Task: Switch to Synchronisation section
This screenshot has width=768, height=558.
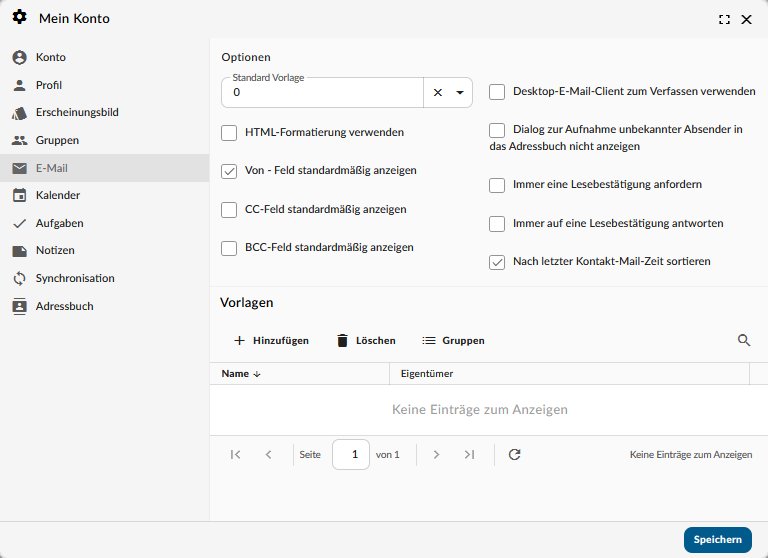Action: coord(75,278)
